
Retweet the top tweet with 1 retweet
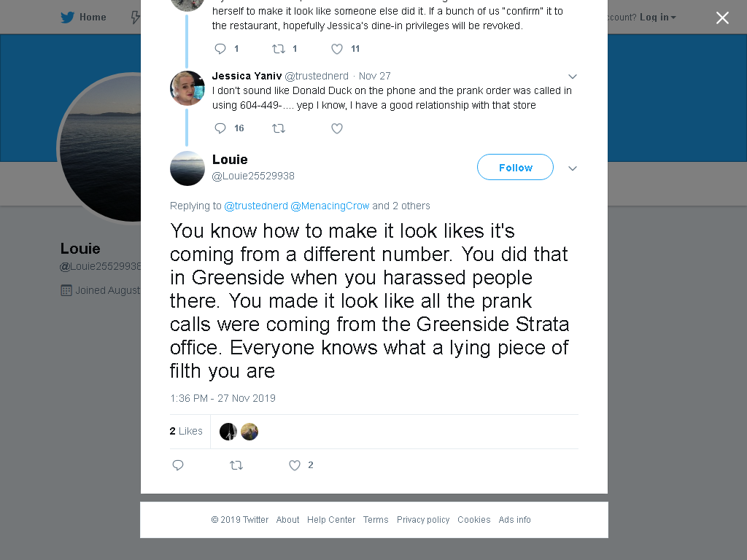click(x=279, y=49)
